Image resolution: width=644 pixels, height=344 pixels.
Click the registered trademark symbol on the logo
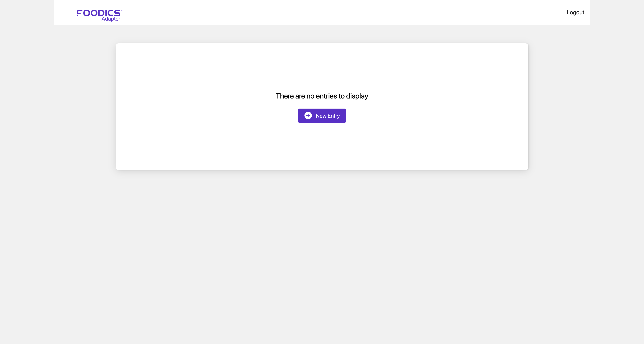pos(121,10)
